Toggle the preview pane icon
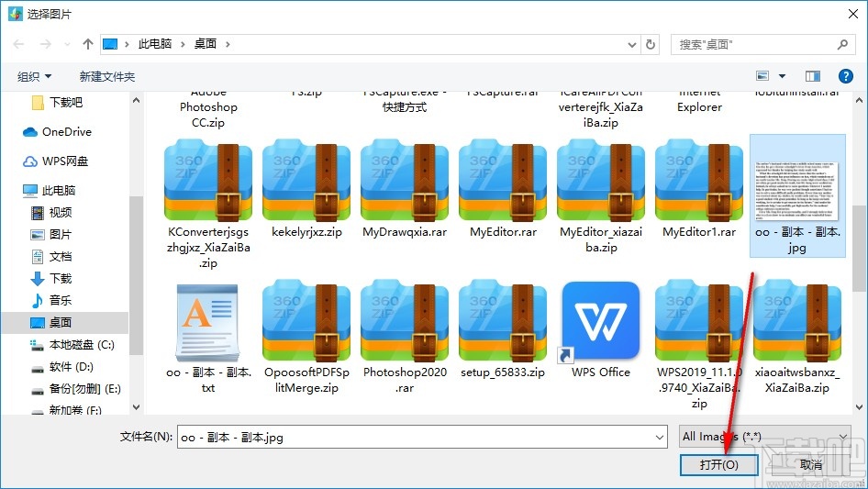This screenshot has width=868, height=489. click(813, 76)
